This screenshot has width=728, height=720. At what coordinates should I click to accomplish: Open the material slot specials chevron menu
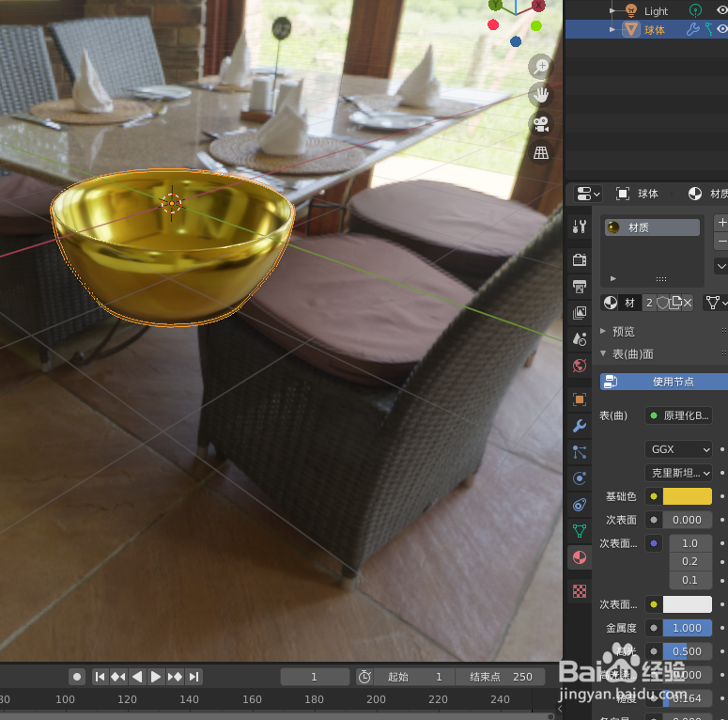pyautogui.click(x=721, y=266)
